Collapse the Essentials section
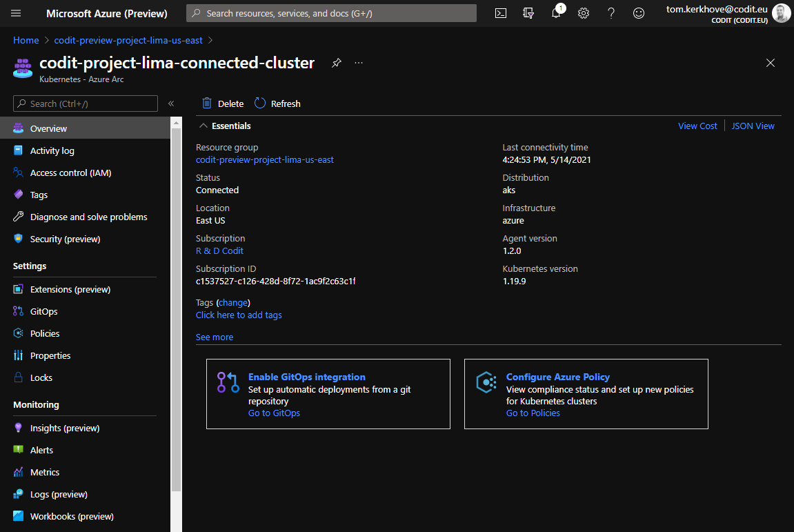 204,126
